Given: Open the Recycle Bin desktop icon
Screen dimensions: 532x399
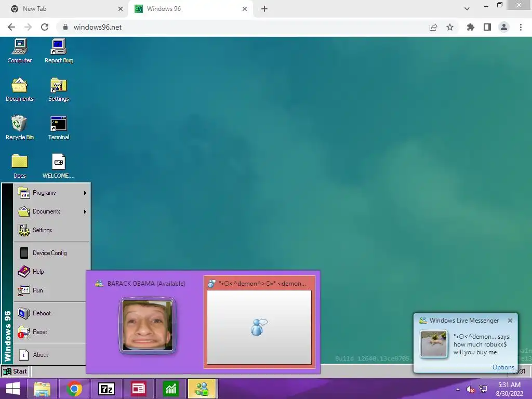Looking at the screenshot, I should click(19, 128).
